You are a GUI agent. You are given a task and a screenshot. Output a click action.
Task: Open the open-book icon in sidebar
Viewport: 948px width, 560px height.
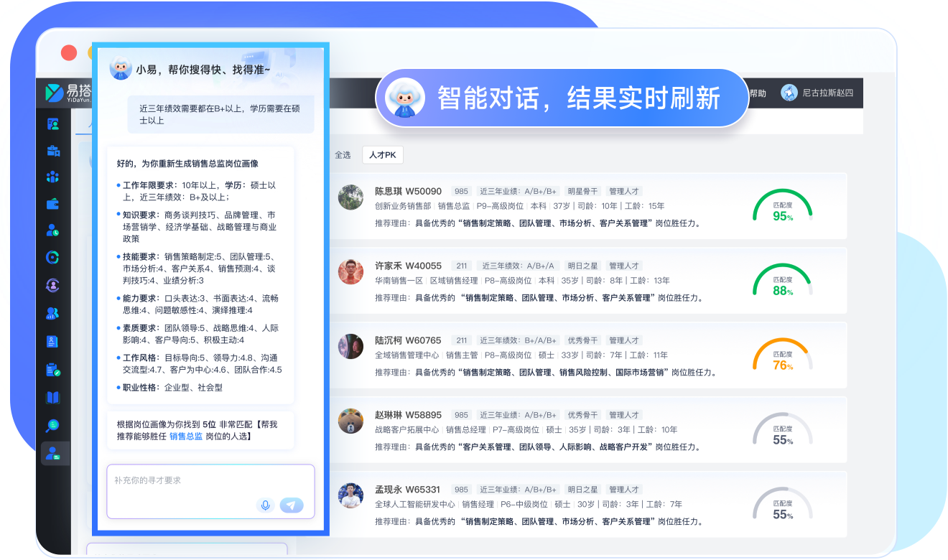click(x=53, y=398)
